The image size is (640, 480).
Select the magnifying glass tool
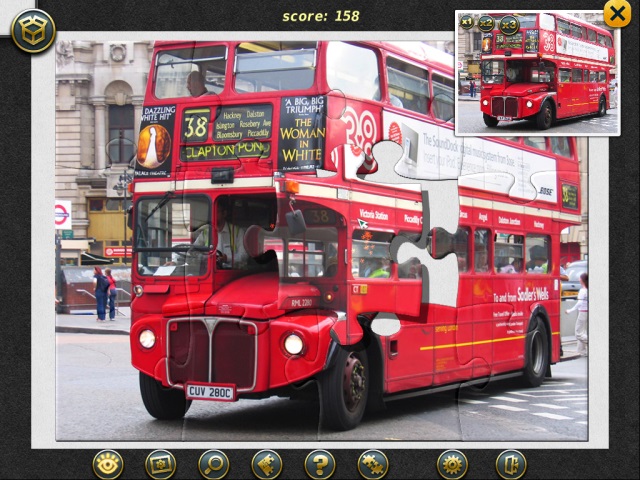(x=213, y=464)
